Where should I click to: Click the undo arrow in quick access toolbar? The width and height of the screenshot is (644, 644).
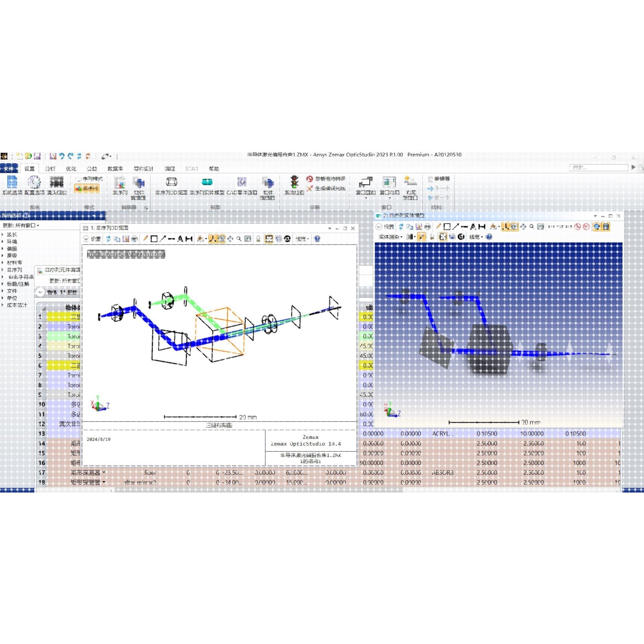point(62,156)
